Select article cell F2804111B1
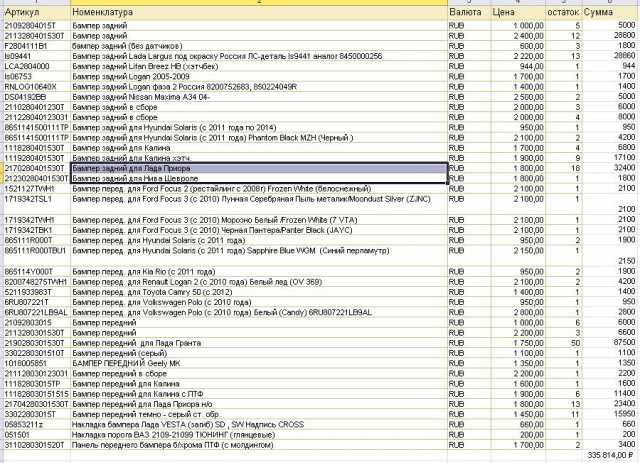This screenshot has height=463, width=640. [36, 46]
